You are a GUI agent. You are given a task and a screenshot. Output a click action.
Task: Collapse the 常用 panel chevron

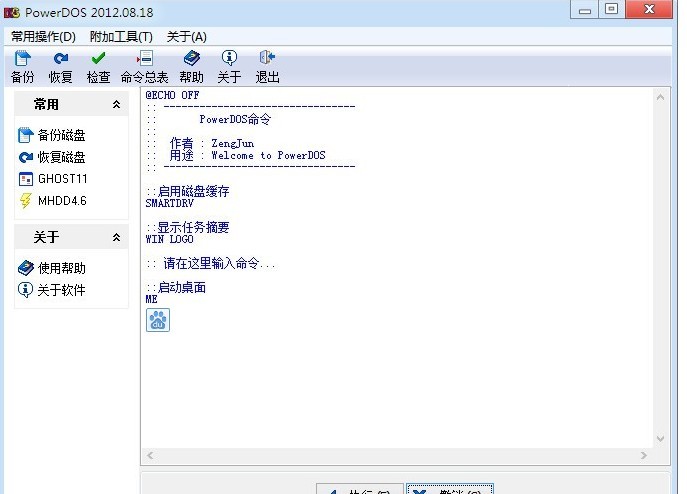[117, 104]
